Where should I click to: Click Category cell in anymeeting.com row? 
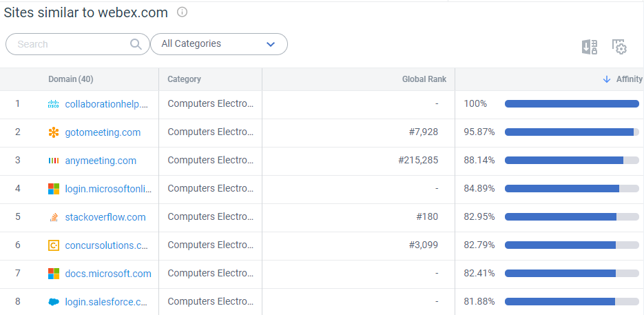click(211, 161)
